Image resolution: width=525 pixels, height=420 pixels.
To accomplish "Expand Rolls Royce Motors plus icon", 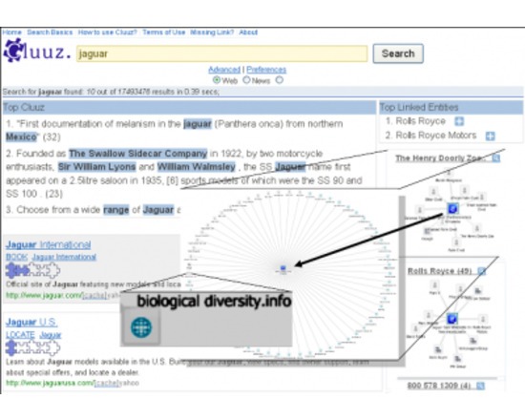I will [491, 136].
